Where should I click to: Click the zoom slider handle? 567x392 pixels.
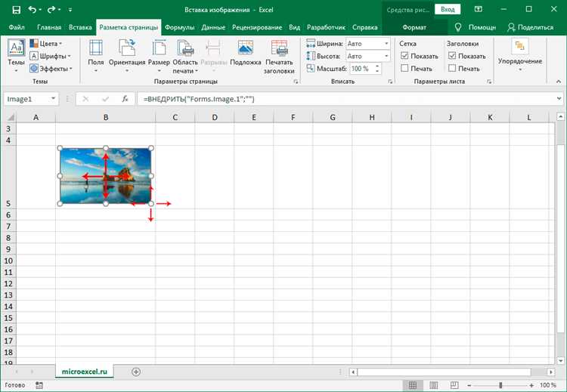(500, 385)
